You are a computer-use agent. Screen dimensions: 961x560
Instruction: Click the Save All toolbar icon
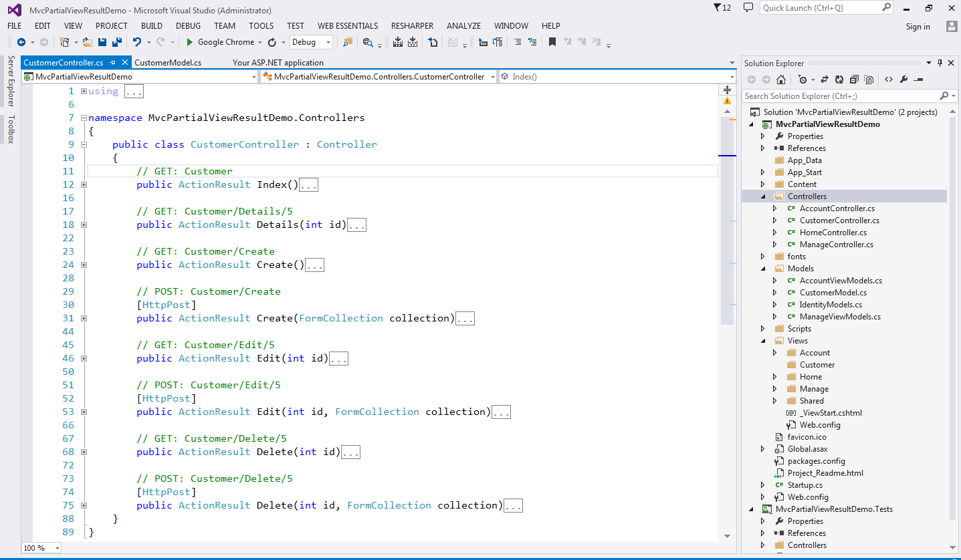click(117, 42)
